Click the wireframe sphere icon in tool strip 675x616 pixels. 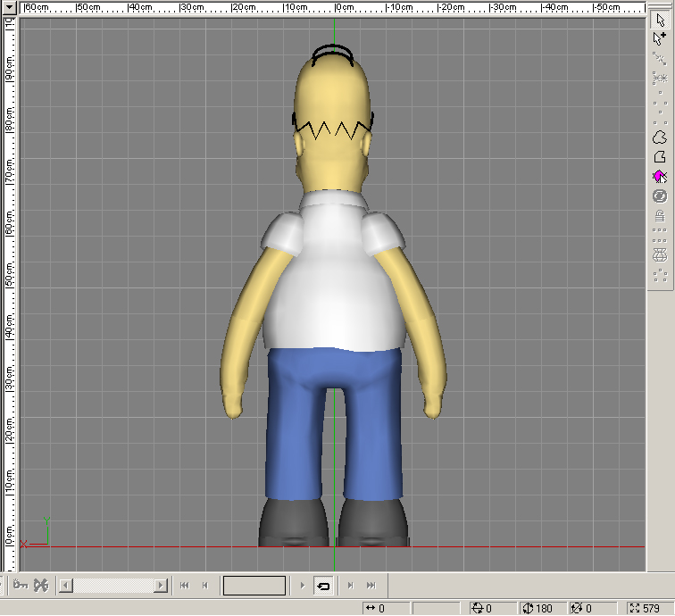(660, 255)
